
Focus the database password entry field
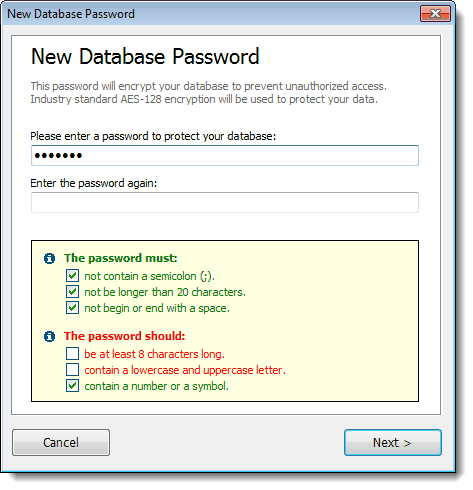click(225, 155)
